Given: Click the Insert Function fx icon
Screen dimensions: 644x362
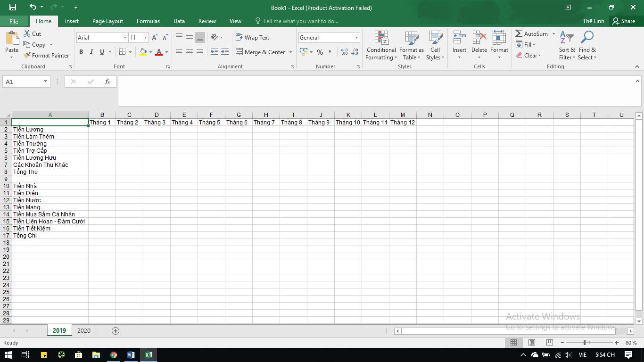Looking at the screenshot, I should 107,82.
